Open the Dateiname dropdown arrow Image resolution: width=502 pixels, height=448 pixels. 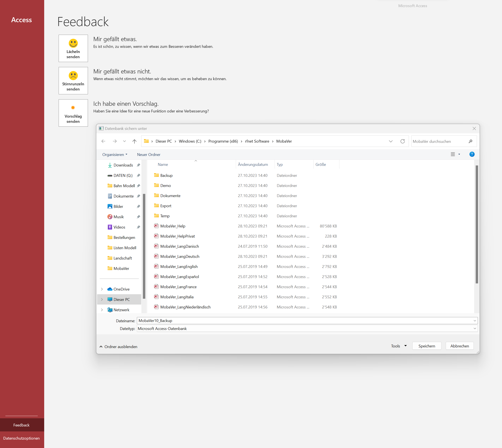click(x=475, y=321)
